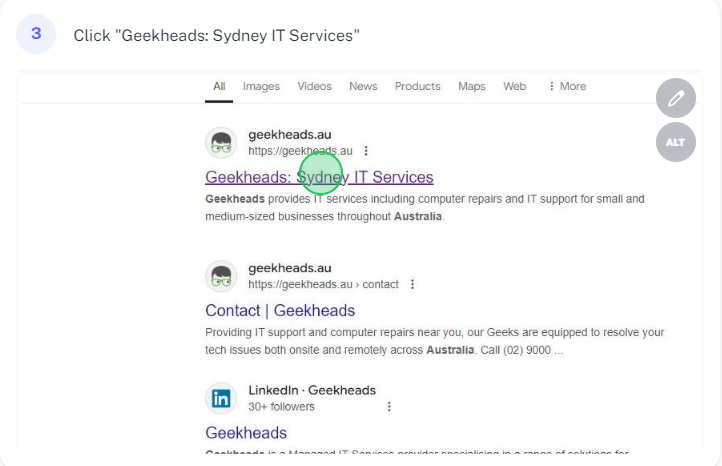Click the LinkedIn logo icon
Screen dimensions: 722x466
coord(221,398)
